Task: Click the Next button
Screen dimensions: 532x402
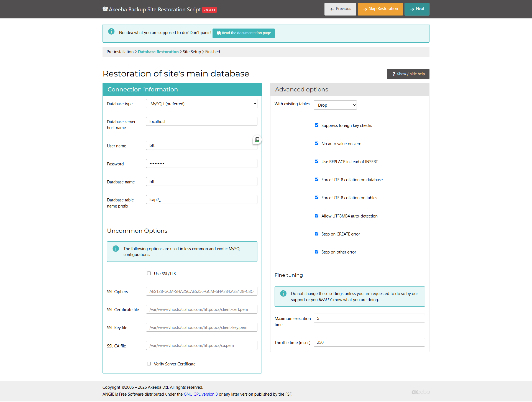Action: (417, 9)
